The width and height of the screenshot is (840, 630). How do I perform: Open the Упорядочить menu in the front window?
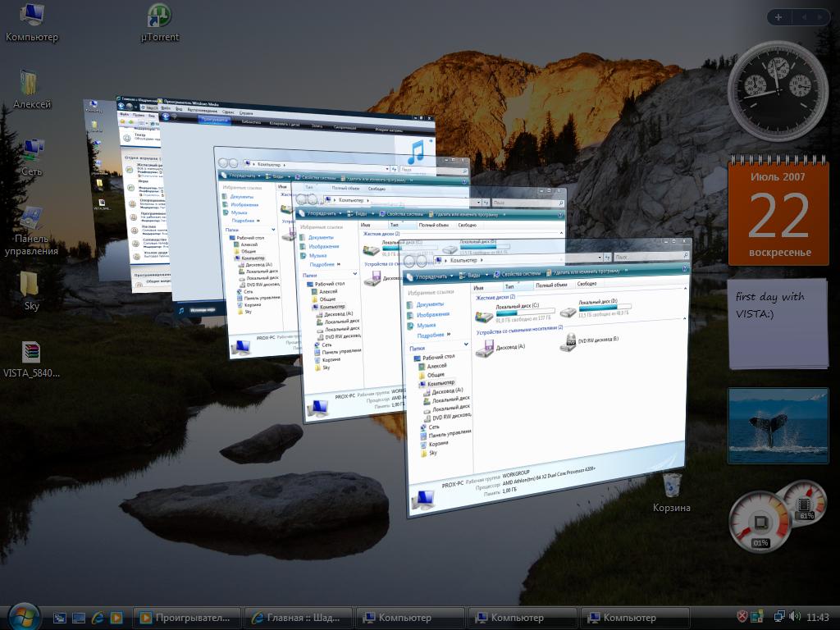coord(431,276)
